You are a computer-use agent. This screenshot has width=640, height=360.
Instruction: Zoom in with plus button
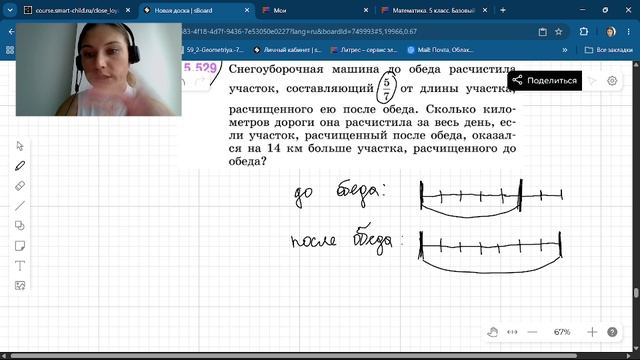tap(592, 332)
